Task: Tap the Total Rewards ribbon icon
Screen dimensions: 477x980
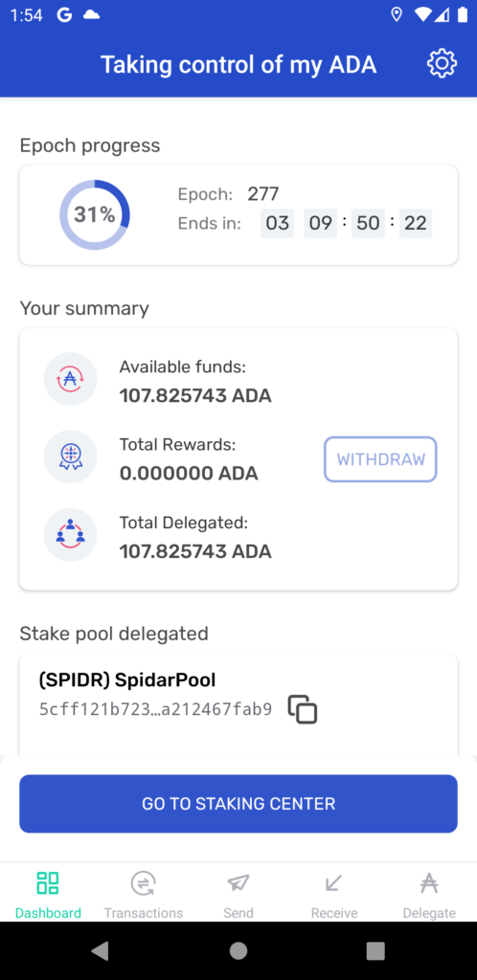Action: pyautogui.click(x=70, y=457)
